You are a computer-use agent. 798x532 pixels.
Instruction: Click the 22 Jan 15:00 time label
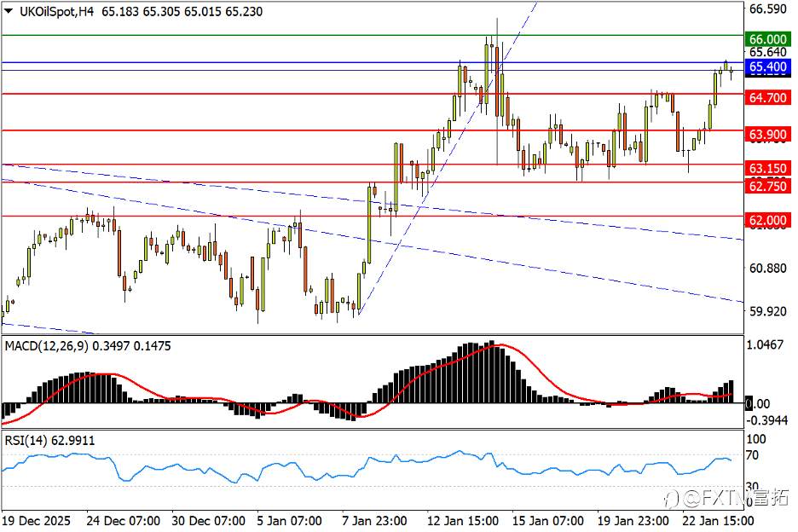tap(718, 521)
